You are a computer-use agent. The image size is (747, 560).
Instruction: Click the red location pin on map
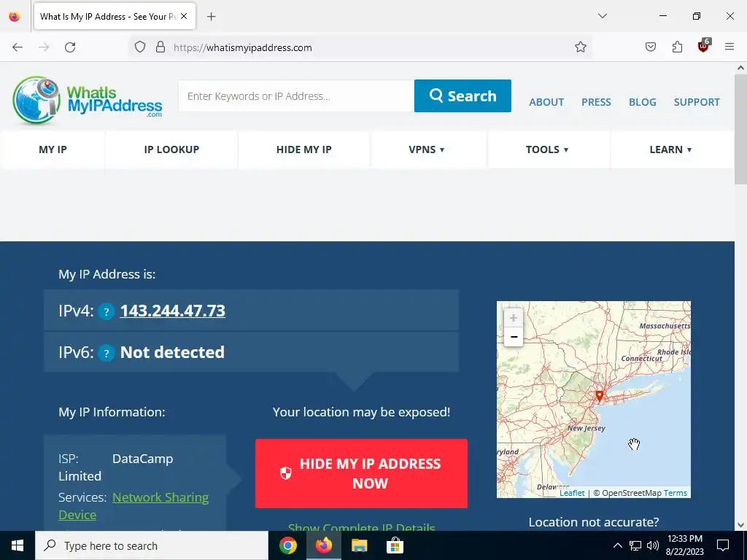600,396
